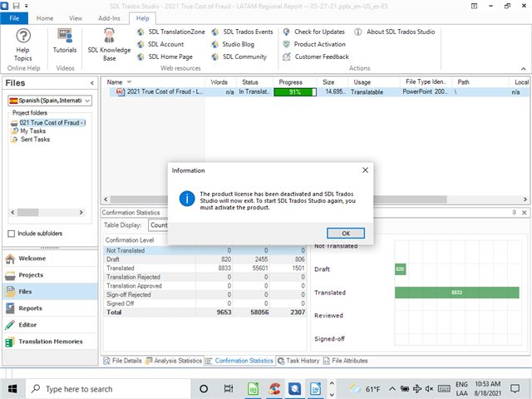Open the File menu
The height and width of the screenshot is (399, 532).
(x=14, y=18)
